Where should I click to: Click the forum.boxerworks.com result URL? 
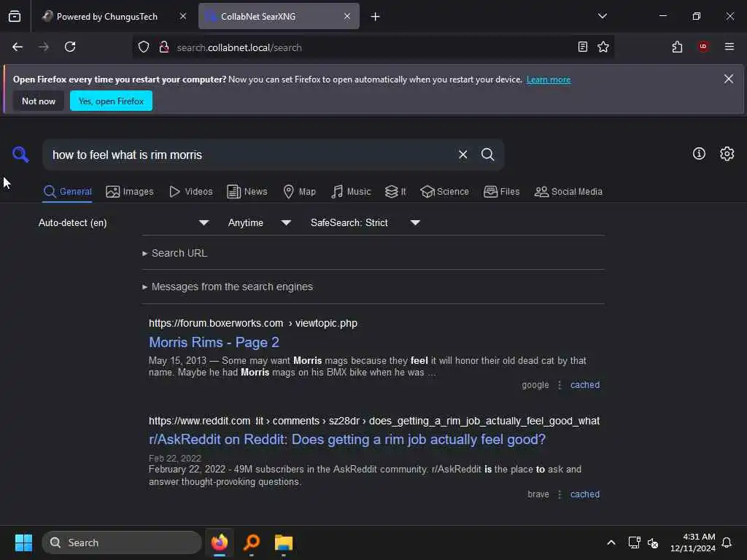[253, 323]
